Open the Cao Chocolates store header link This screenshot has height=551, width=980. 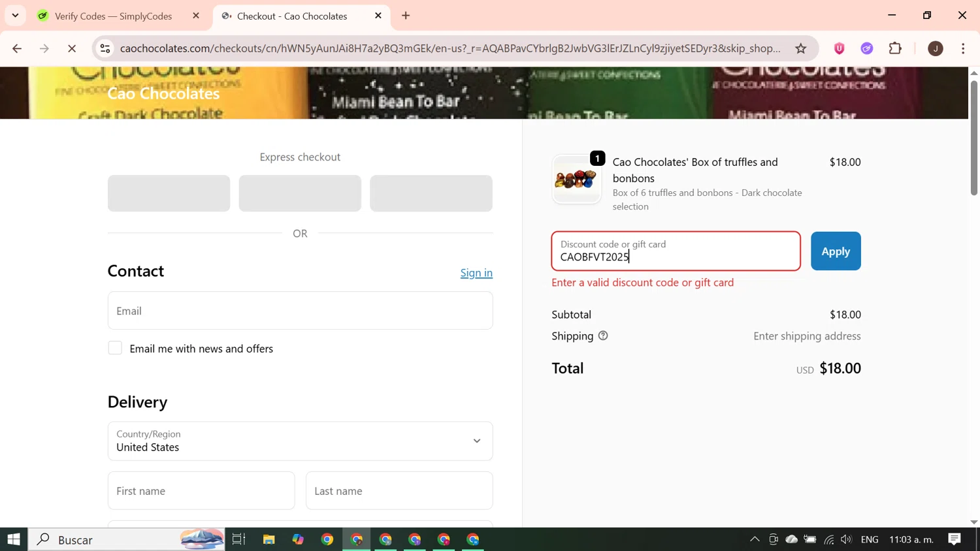pyautogui.click(x=163, y=93)
